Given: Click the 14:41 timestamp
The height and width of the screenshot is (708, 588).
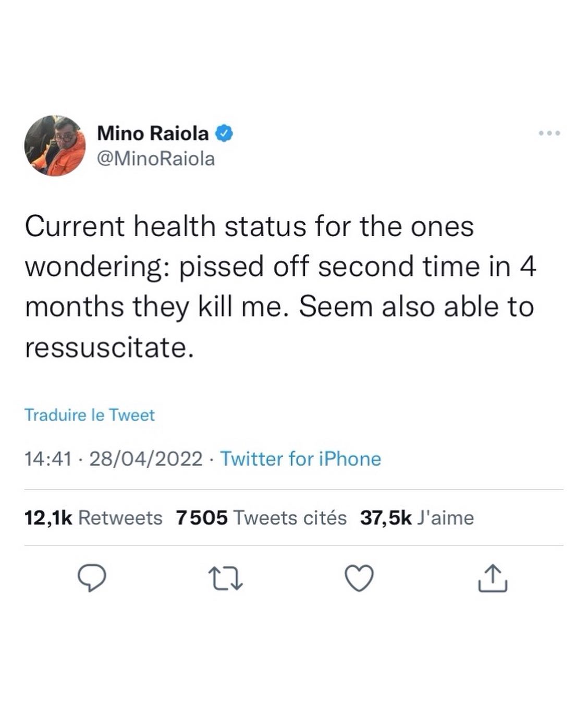Looking at the screenshot, I should (47, 459).
